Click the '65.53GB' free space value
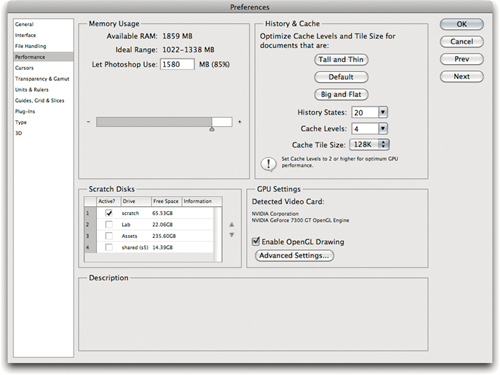The image size is (500, 375). click(x=162, y=213)
